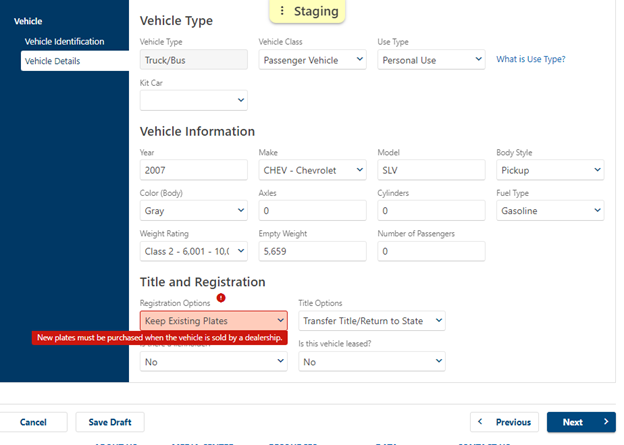Expand the Fuel Type dropdown

pyautogui.click(x=550, y=211)
